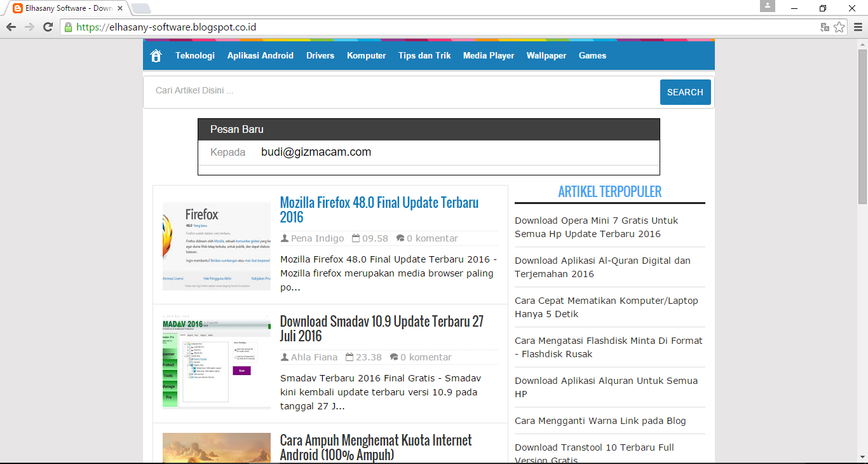Image resolution: width=868 pixels, height=464 pixels.
Task: Open the translate page icon in address bar
Action: click(x=825, y=27)
